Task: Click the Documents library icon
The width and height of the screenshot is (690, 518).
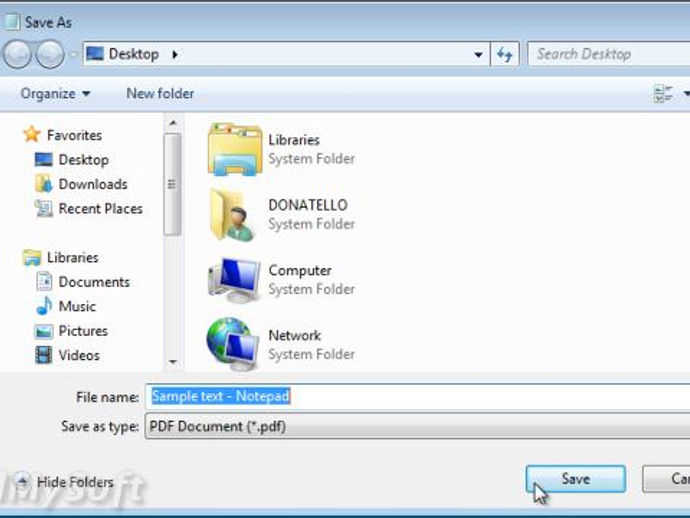Action: coord(44,282)
